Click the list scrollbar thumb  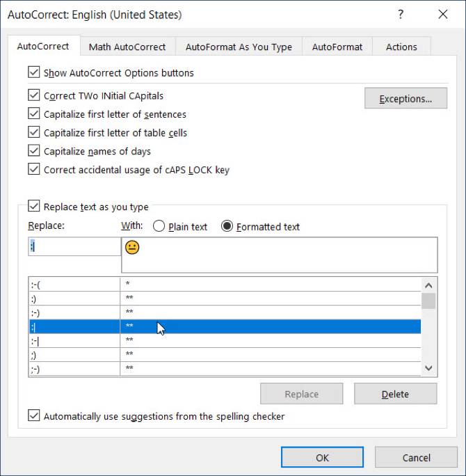pos(428,301)
